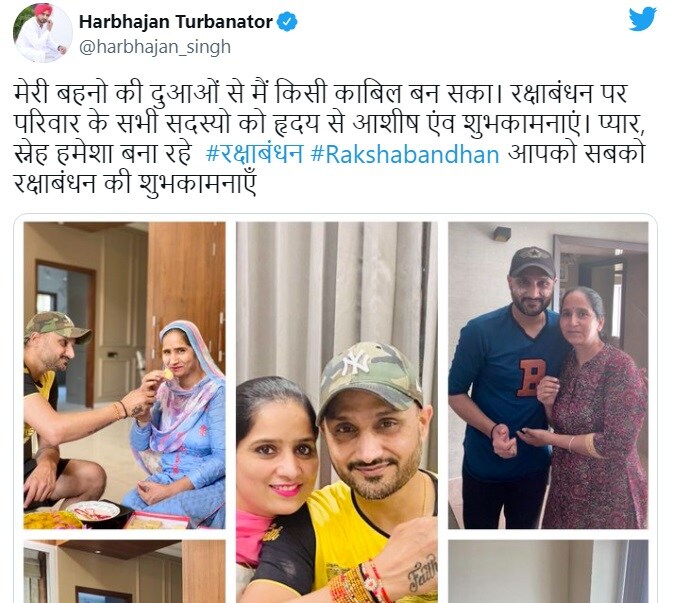Open the center selfie photo
This screenshot has height=603, width=674.
[337, 412]
